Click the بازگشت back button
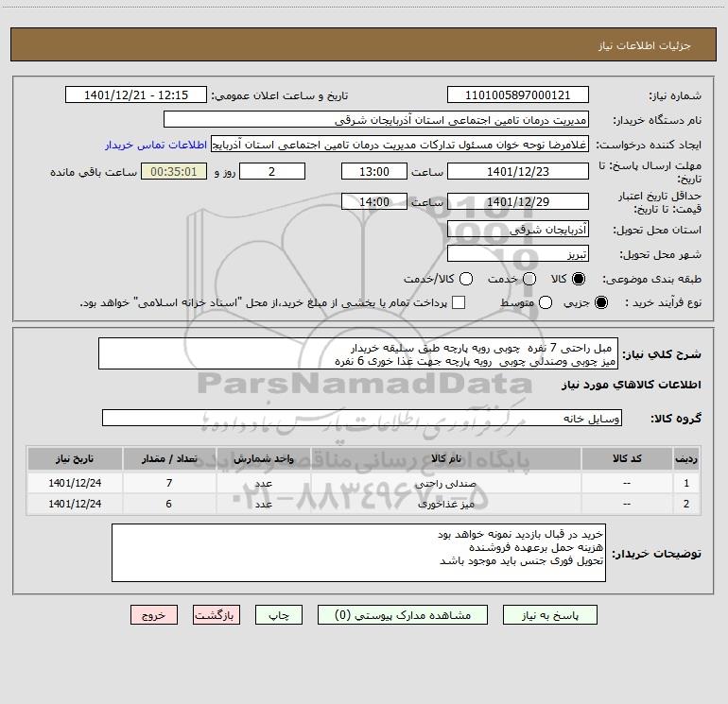728x704 pixels. (x=217, y=615)
